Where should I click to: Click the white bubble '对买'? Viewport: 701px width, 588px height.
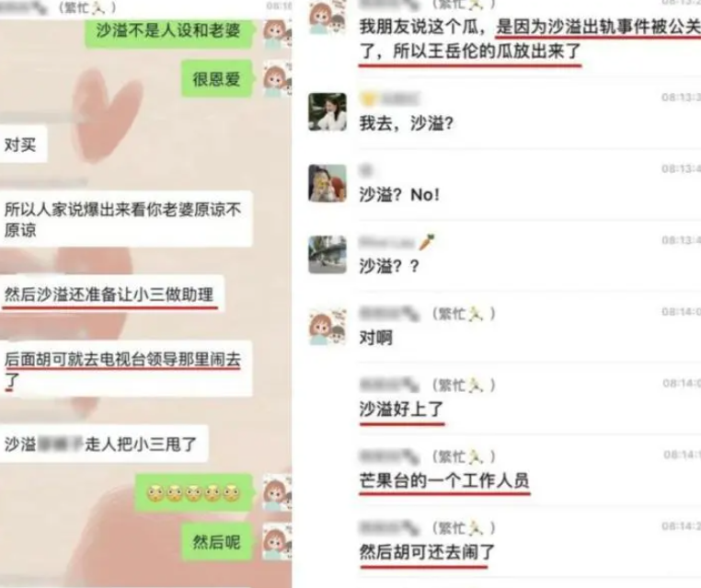(x=22, y=144)
